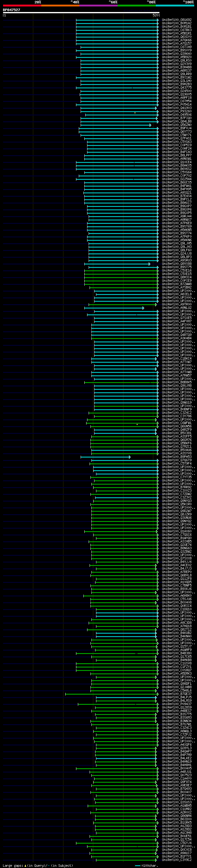
Task: Click the ~100% legend label
Action: [x=188, y=2]
